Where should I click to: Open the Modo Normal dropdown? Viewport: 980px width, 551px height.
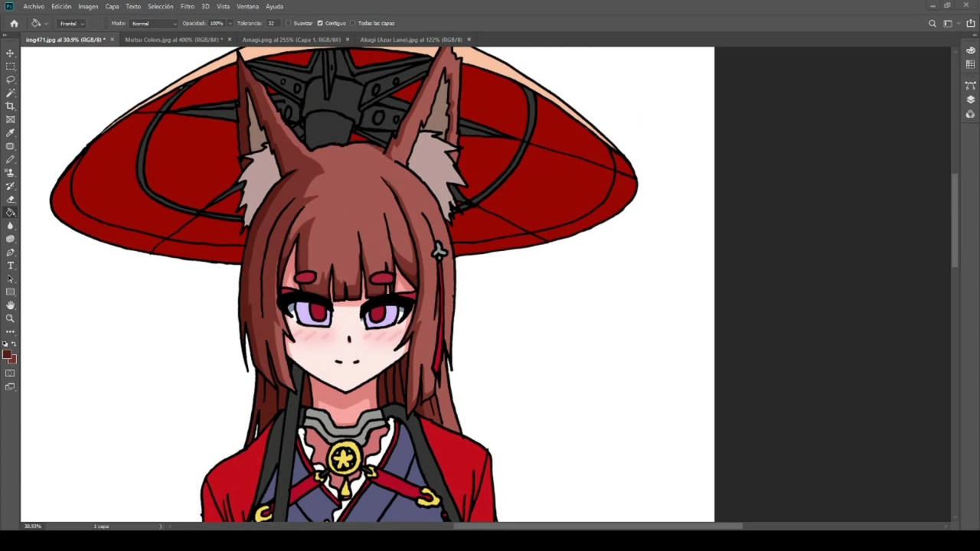pyautogui.click(x=153, y=23)
